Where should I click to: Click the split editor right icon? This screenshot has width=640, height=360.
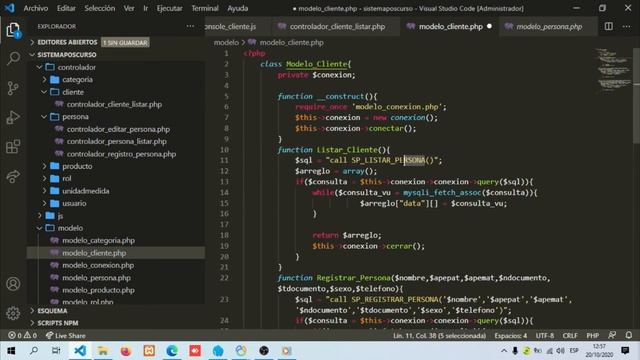[609, 26]
